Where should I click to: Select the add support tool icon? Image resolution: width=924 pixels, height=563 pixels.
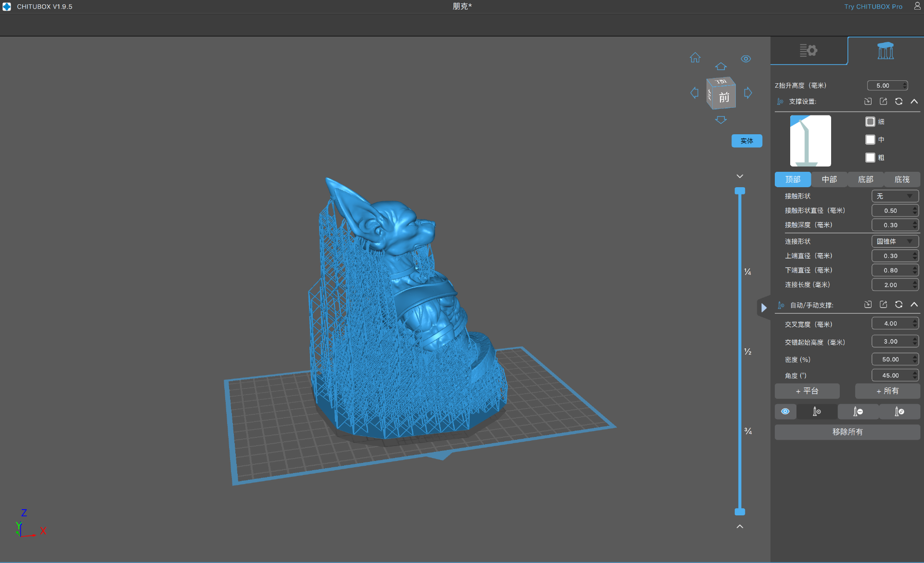pos(817,411)
